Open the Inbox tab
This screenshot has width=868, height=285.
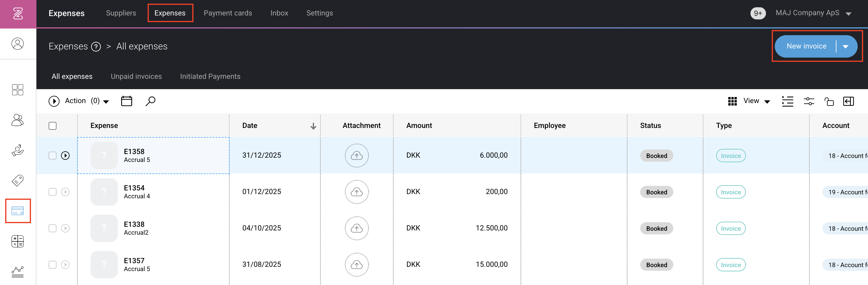tap(279, 13)
